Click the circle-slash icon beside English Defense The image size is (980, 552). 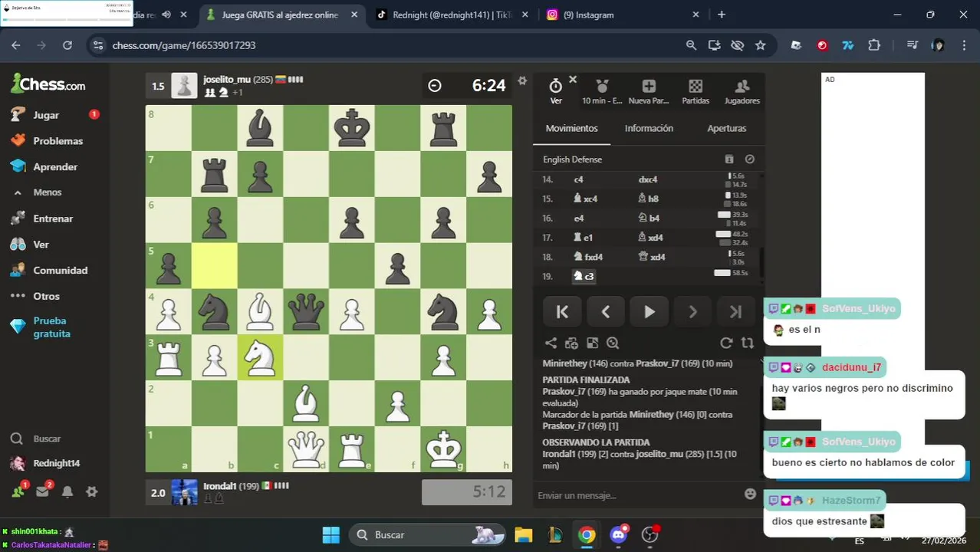(x=750, y=159)
